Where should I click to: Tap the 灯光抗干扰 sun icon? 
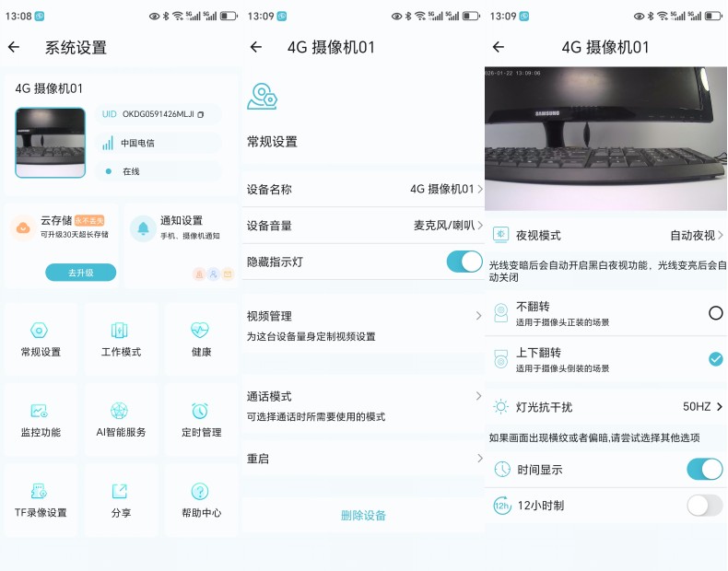[x=501, y=407]
